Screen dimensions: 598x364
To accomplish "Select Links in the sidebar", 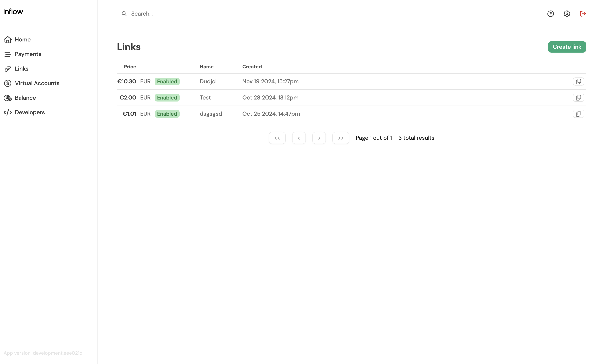I will (x=21, y=69).
